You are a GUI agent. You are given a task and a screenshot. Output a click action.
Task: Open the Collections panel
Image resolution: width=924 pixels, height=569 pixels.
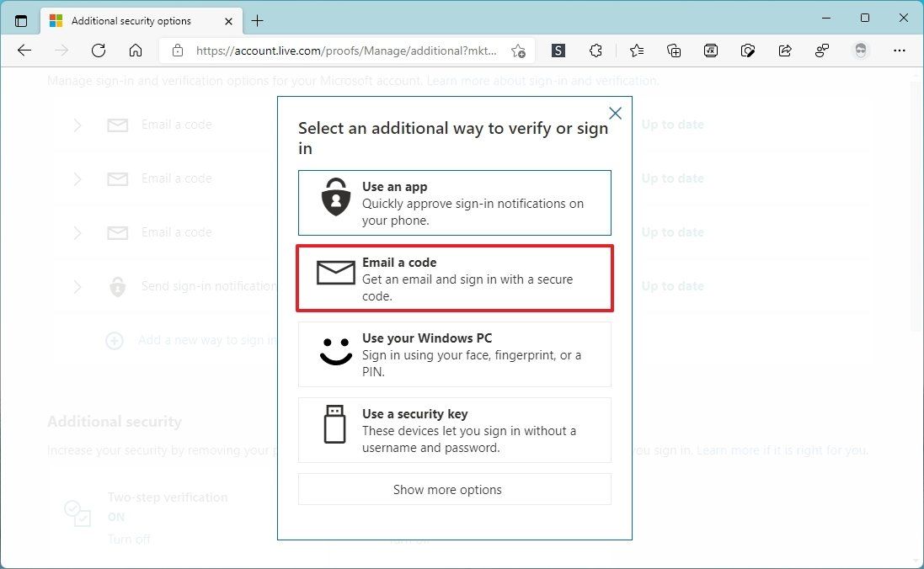(x=674, y=51)
